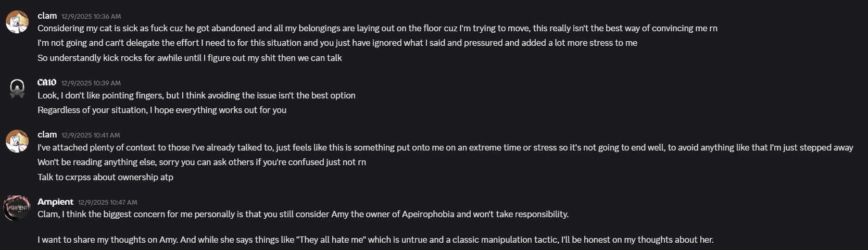Click the 12/9/2025 10:39 AM timestamp
The image size is (868, 250).
91,83
